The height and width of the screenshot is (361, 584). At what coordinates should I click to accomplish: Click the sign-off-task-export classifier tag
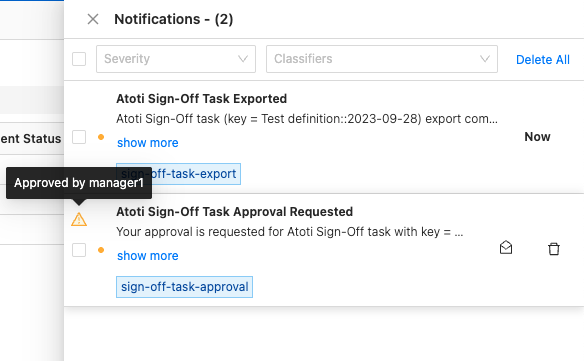178,174
